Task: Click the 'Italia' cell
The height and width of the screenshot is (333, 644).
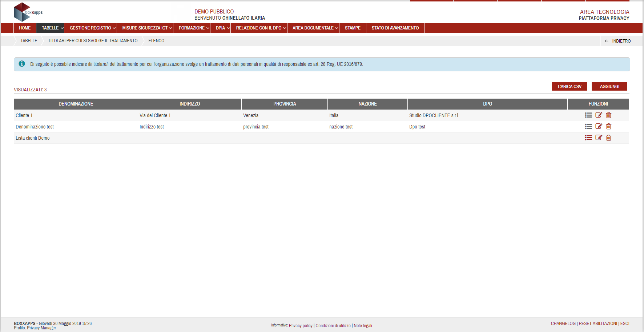Action: [x=367, y=115]
